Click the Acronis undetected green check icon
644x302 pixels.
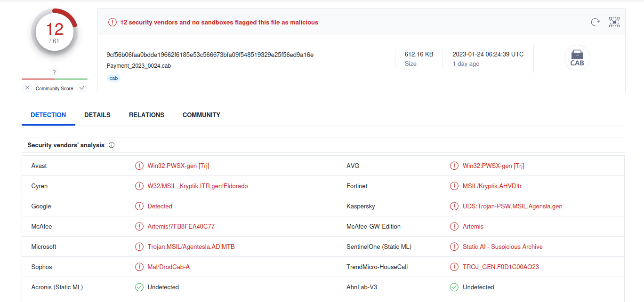139,287
